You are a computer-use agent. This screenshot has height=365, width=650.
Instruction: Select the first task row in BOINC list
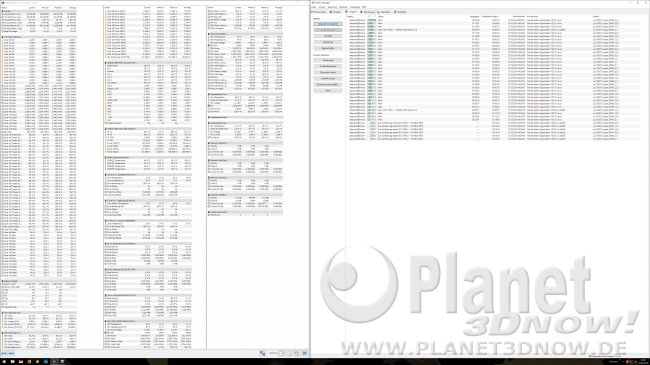(x=497, y=20)
